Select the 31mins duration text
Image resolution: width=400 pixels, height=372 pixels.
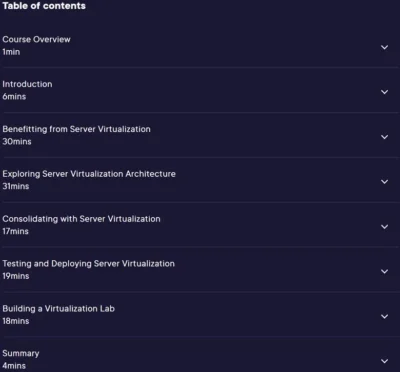tap(16, 186)
